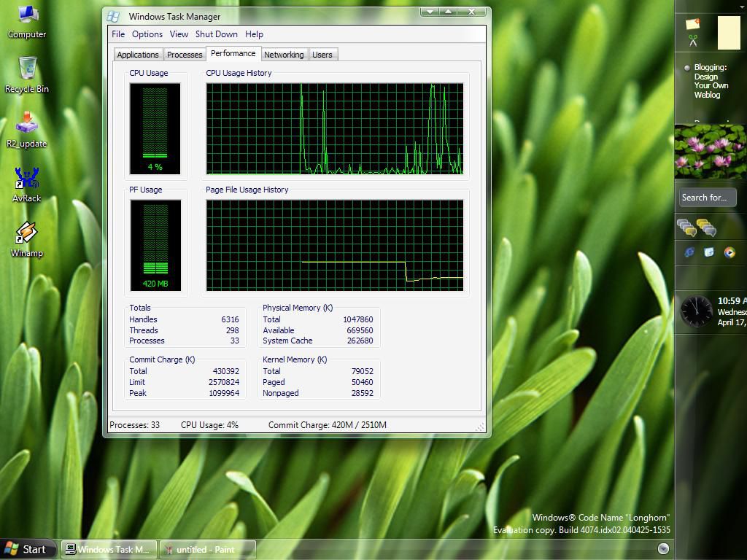Open the yellow sticky note in sidebar
The width and height of the screenshot is (747, 560).
point(729,32)
